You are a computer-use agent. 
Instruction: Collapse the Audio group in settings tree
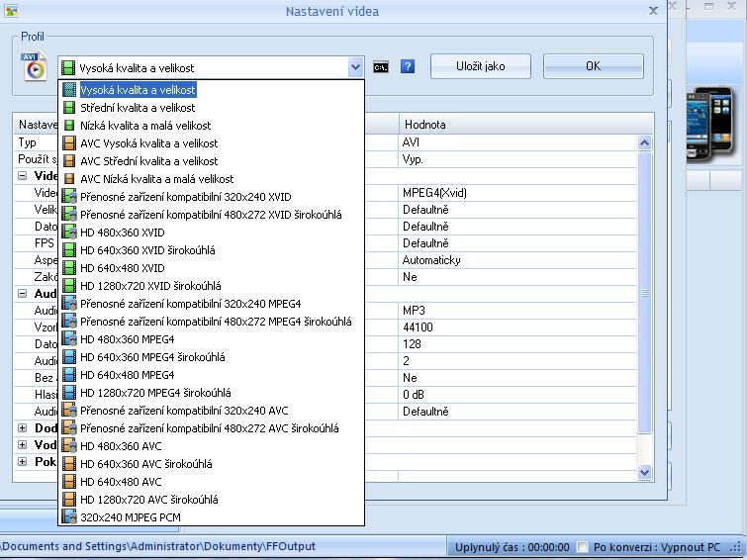[x=23, y=294]
